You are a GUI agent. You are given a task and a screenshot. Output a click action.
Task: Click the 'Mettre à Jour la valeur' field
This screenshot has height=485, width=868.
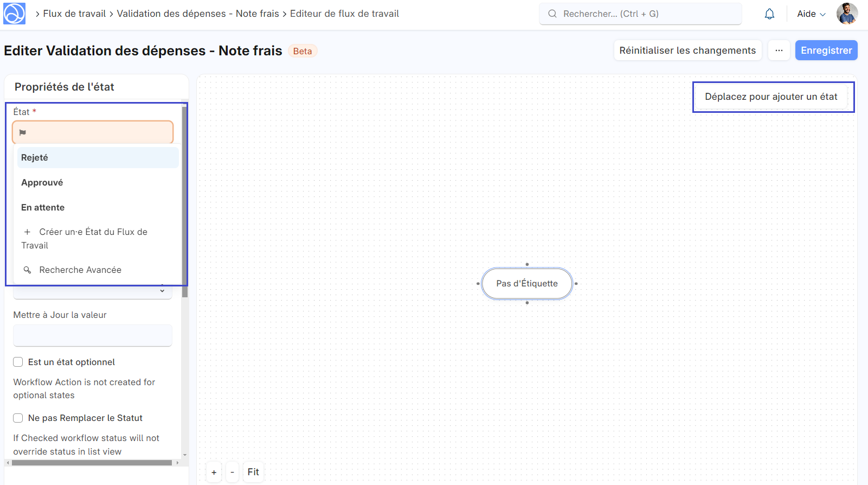click(93, 335)
